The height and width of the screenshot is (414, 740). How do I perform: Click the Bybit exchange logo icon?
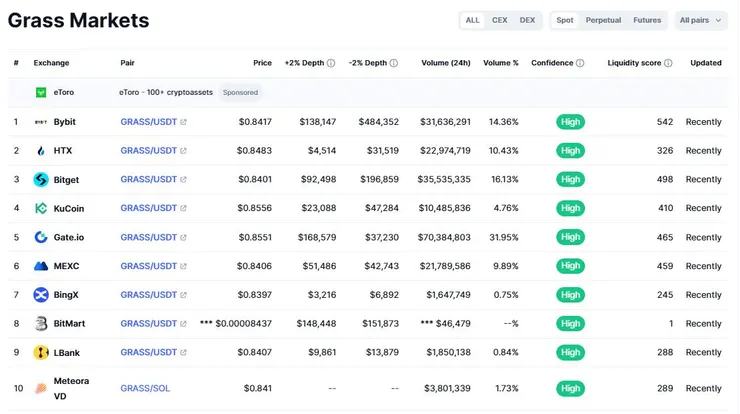coord(41,122)
